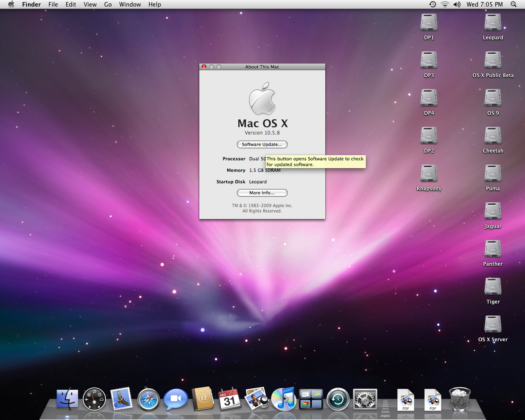Viewport: 525px width, 420px height.
Task: Select the Tiger drive icon
Action: click(493, 287)
